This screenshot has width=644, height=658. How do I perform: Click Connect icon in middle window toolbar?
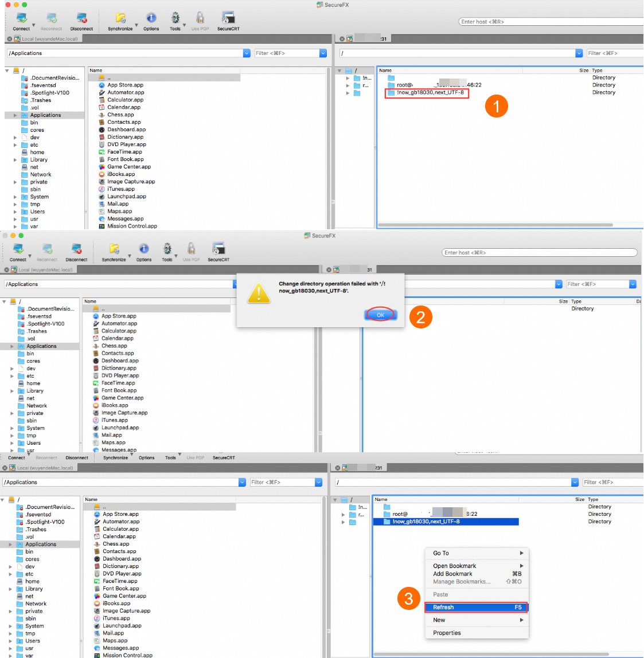[x=18, y=249]
